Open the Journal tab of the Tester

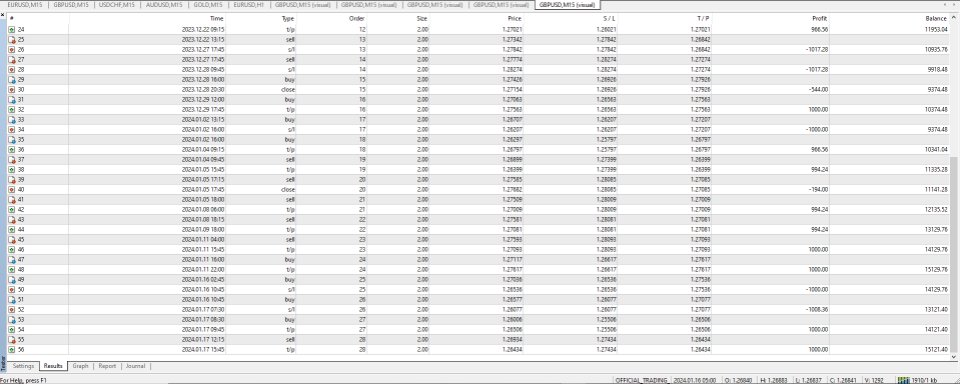(x=135, y=366)
